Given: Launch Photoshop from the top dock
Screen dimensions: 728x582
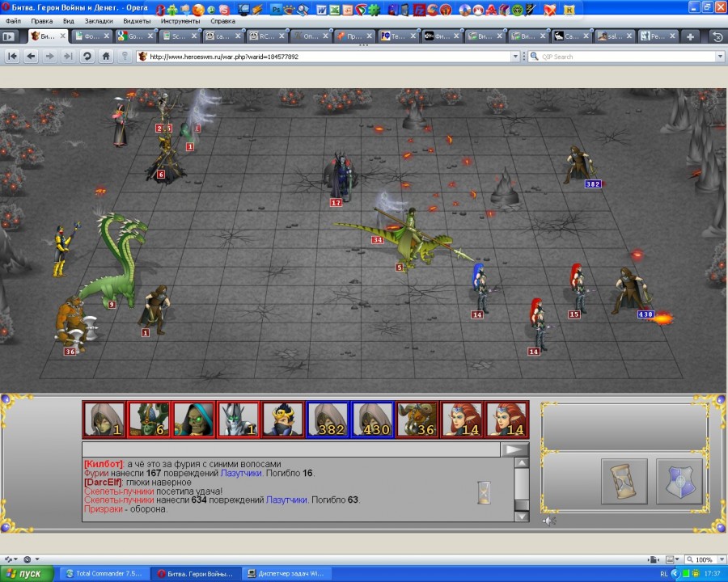Looking at the screenshot, I should pos(276,9).
